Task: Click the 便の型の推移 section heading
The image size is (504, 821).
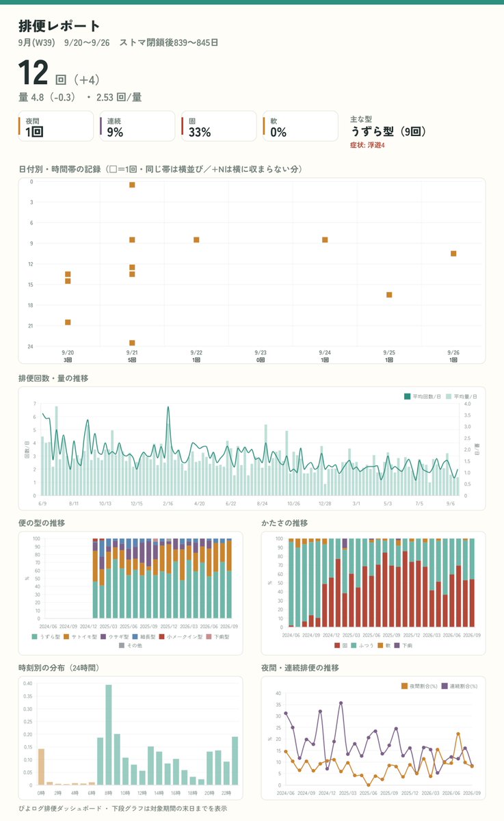Action: [42, 523]
